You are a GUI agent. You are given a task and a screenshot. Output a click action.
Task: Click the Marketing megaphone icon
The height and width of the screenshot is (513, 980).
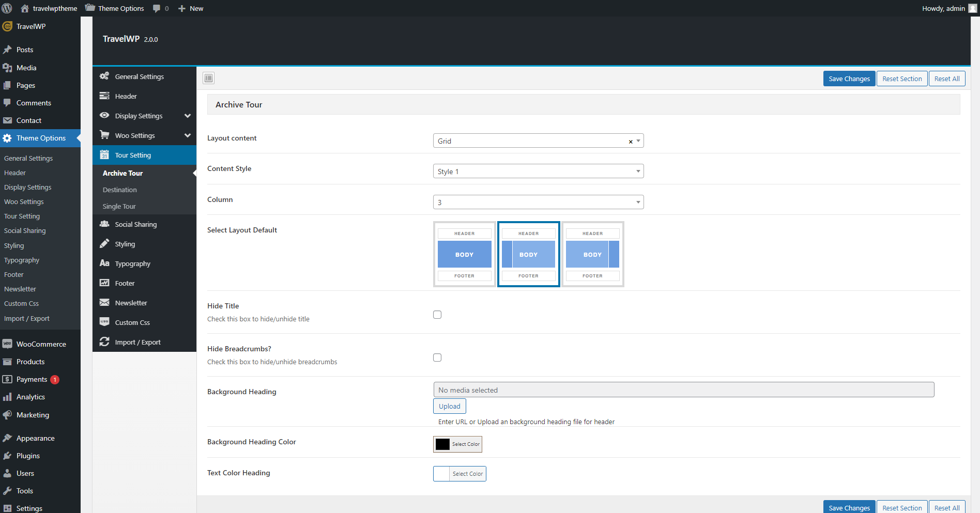[7, 415]
